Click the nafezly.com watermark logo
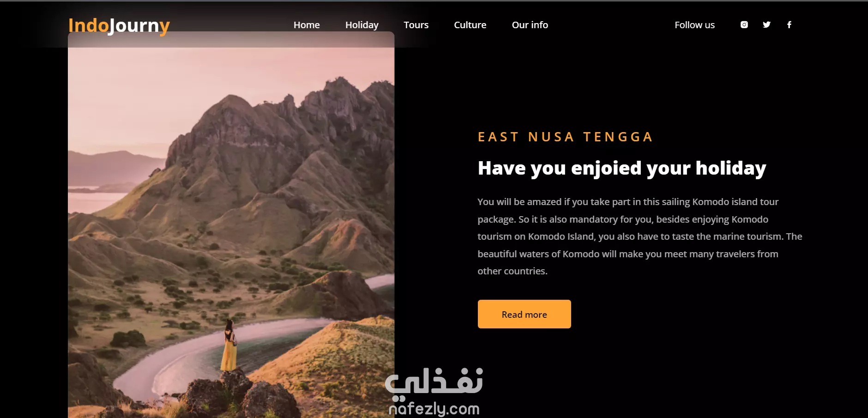The image size is (868, 418). coord(434,409)
